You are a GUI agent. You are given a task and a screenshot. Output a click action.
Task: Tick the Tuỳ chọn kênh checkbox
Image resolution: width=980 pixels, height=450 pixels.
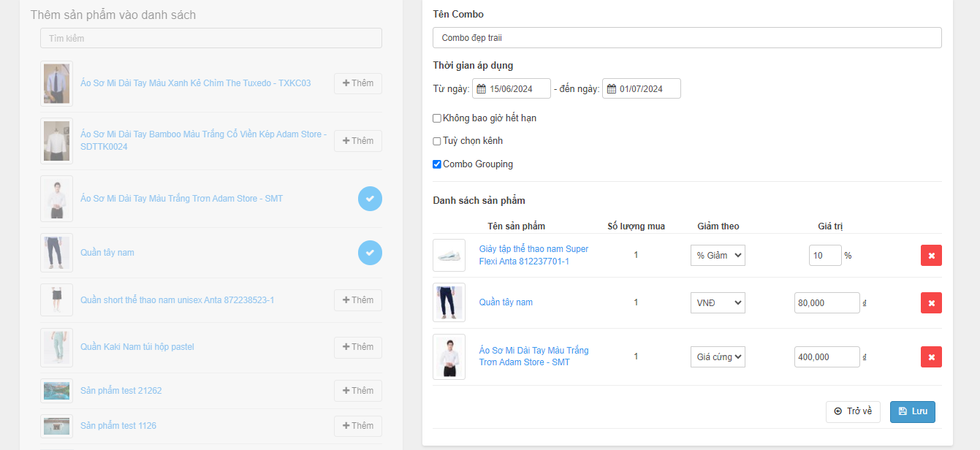[437, 141]
